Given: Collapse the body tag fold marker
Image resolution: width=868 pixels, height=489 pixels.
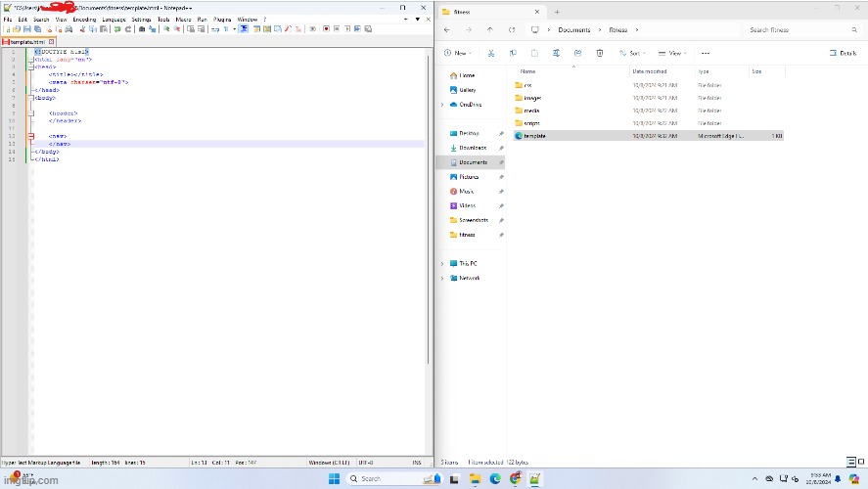Looking at the screenshot, I should pos(31,98).
